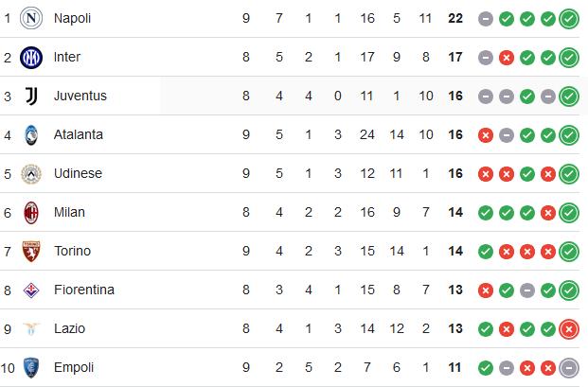Click Inter's red loss result icon
Image resolution: width=588 pixels, height=387 pixels.
tap(507, 58)
